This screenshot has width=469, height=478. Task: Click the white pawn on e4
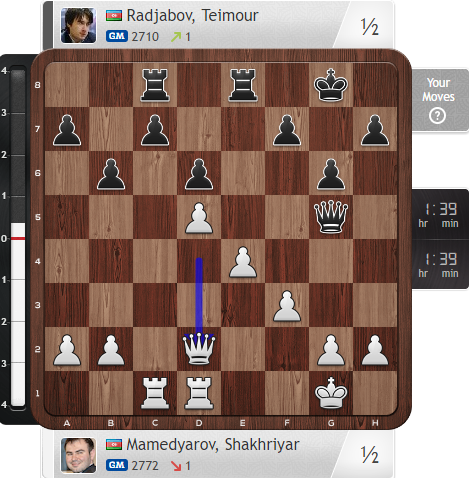[243, 262]
